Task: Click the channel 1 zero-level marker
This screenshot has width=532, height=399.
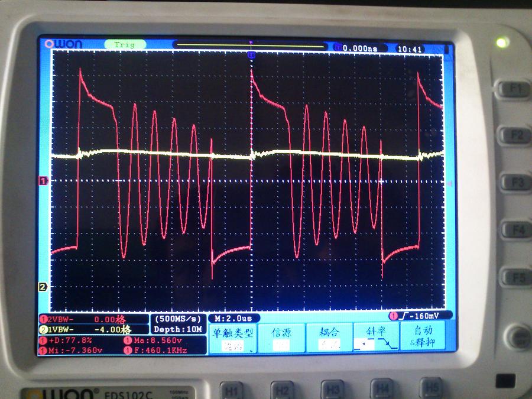Action: click(x=43, y=181)
